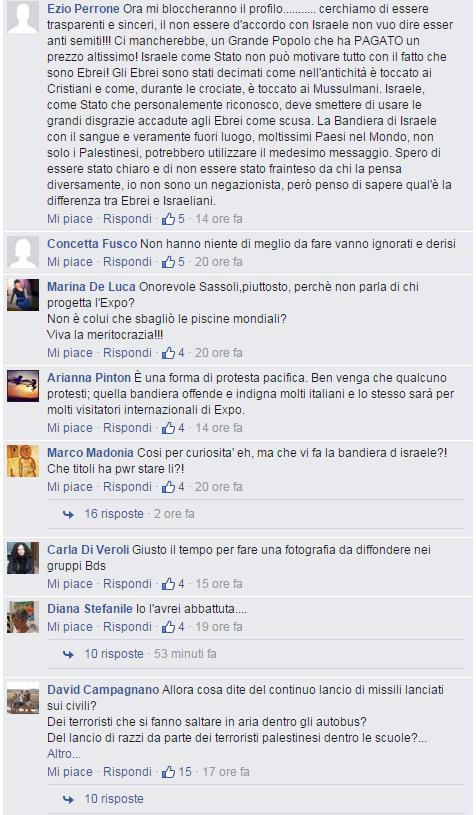Toggle Mi piace on Diana Stefanile's comment

[x=70, y=627]
